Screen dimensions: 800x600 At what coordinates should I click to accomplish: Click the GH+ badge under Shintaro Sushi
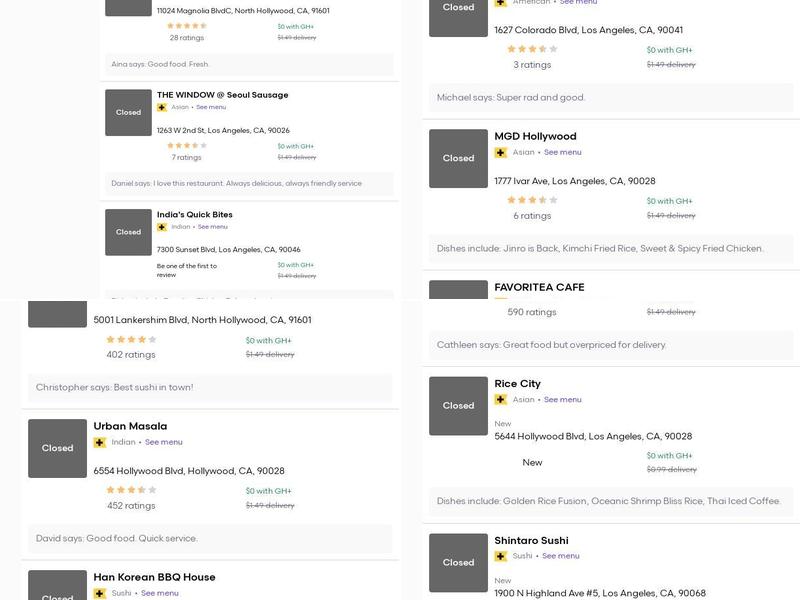click(501, 556)
